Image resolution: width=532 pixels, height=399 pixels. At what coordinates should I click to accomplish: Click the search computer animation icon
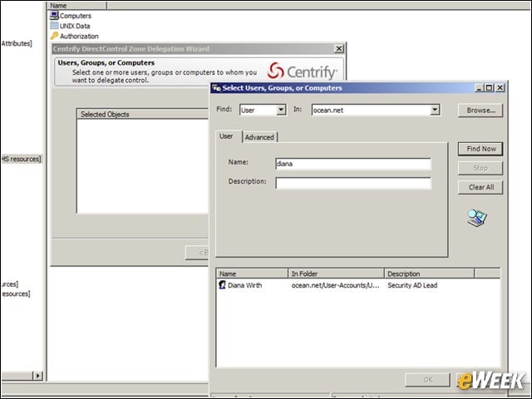coord(476,218)
